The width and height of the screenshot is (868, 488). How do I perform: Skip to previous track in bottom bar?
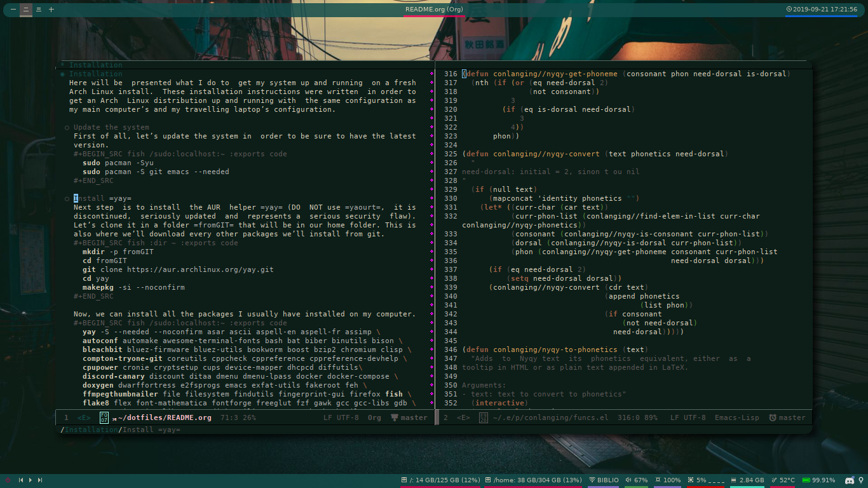click(x=21, y=480)
